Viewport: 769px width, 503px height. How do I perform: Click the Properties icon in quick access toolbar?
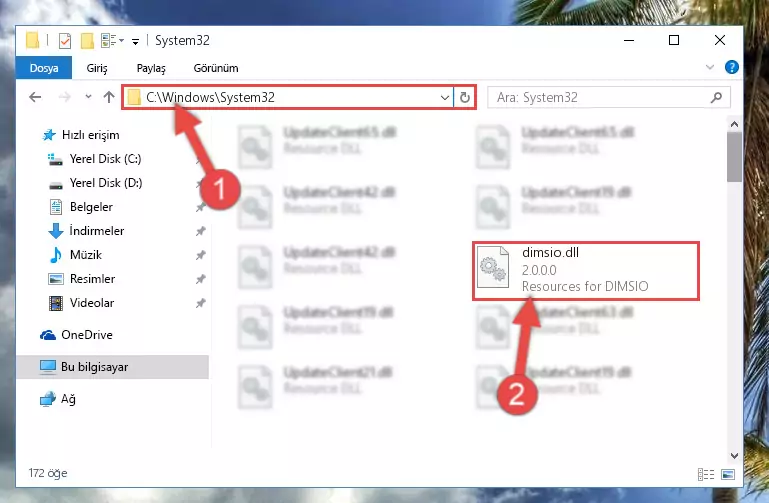65,41
